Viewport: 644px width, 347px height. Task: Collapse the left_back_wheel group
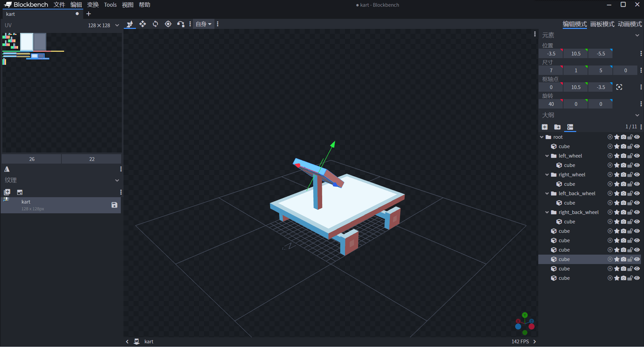click(547, 193)
